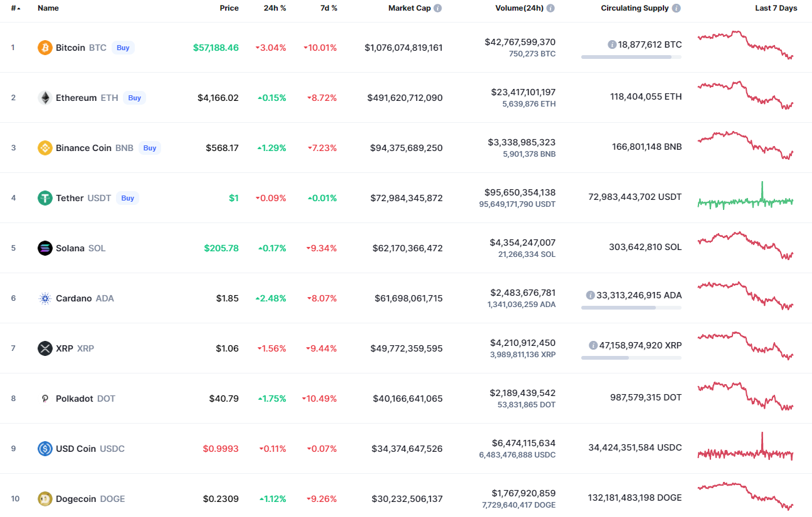Click the Last 7 Days column header
Viewport: 812px width, 517px height.
(776, 8)
